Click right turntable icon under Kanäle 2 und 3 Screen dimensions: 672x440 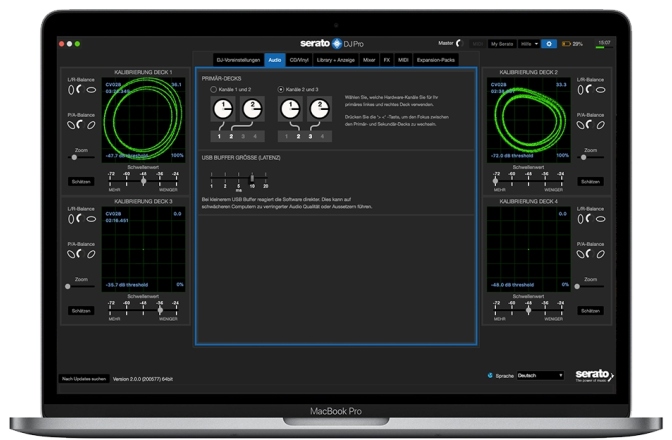point(319,109)
